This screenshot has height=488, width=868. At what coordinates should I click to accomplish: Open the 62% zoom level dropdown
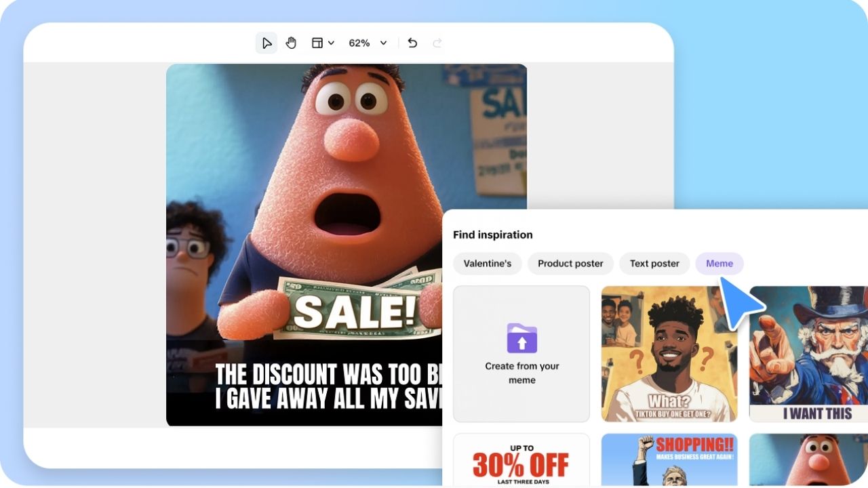361,42
